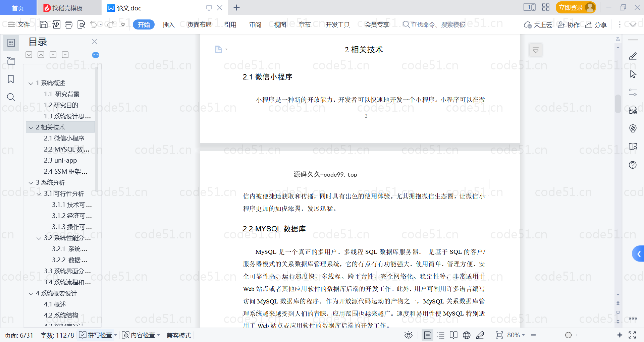644x342 pixels.
Task: Switch to the 视图 ribbon tab
Action: pyautogui.click(x=280, y=24)
